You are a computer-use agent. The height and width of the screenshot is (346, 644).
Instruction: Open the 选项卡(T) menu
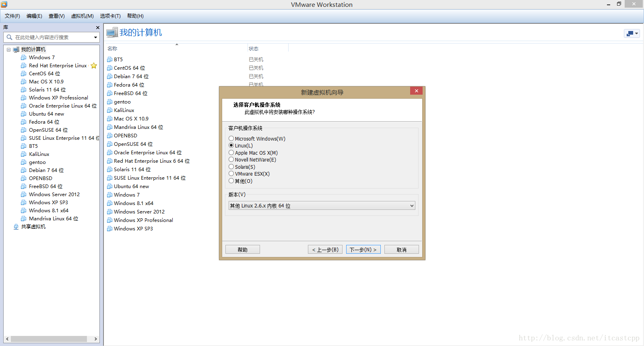tap(110, 16)
